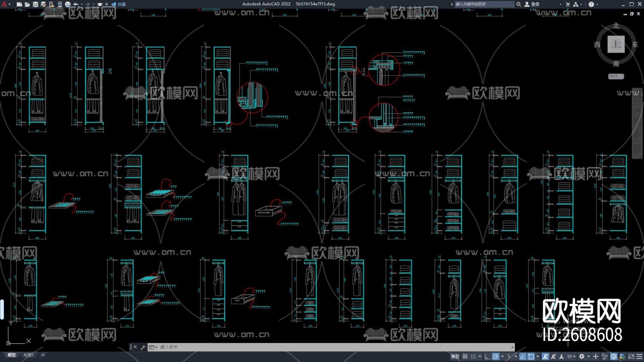Image resolution: width=644 pixels, height=362 pixels.
Task: Click the 共享 share button
Action: 118,4
